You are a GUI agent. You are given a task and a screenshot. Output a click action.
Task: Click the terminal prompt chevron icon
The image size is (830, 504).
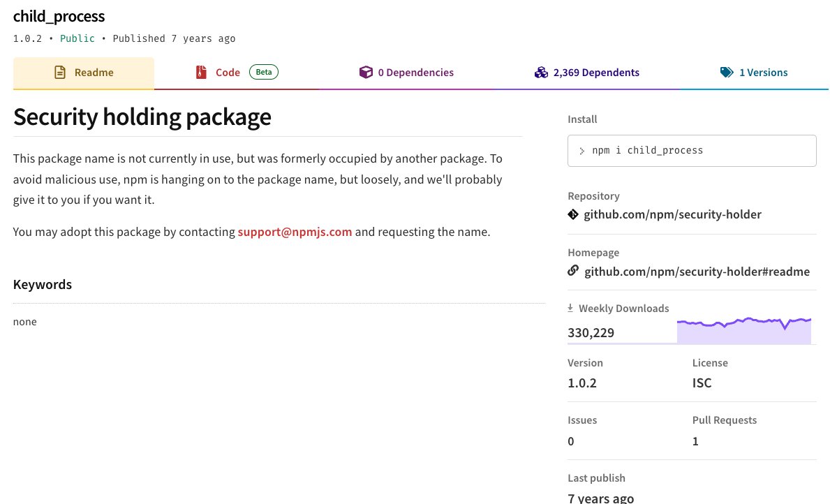click(581, 151)
